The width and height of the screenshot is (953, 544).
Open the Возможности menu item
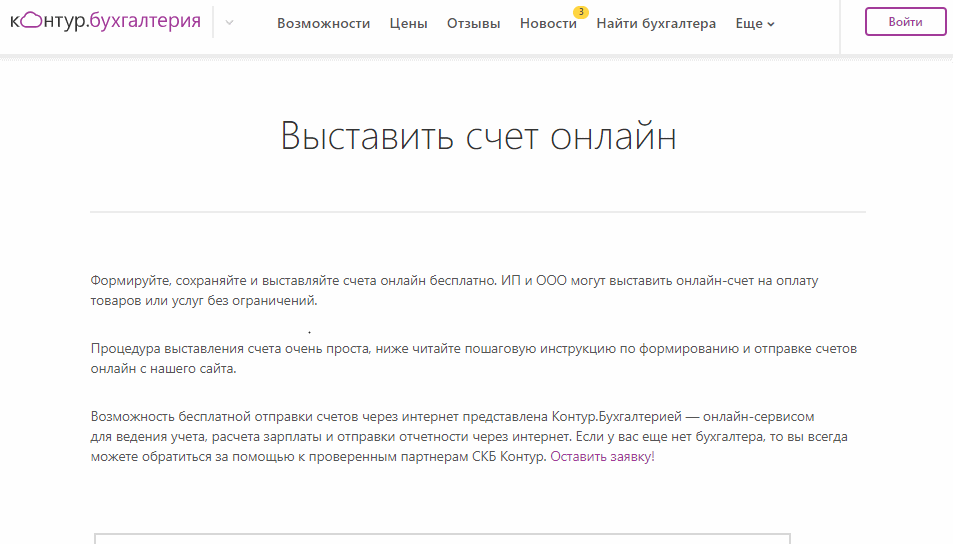323,23
